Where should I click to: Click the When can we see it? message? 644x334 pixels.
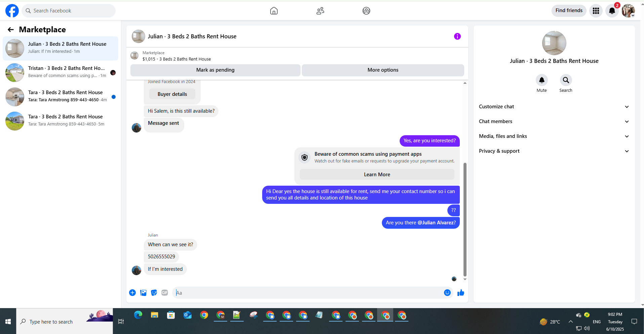tap(170, 245)
